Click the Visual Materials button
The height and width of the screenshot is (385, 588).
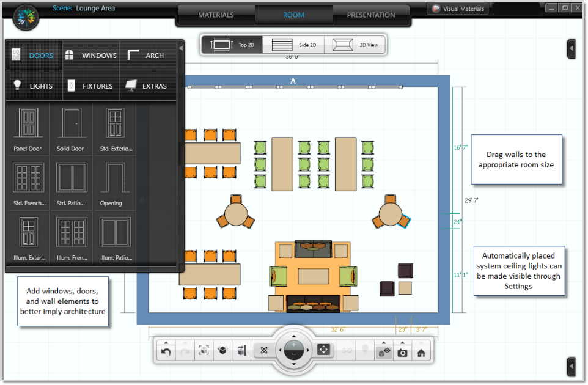click(x=458, y=9)
